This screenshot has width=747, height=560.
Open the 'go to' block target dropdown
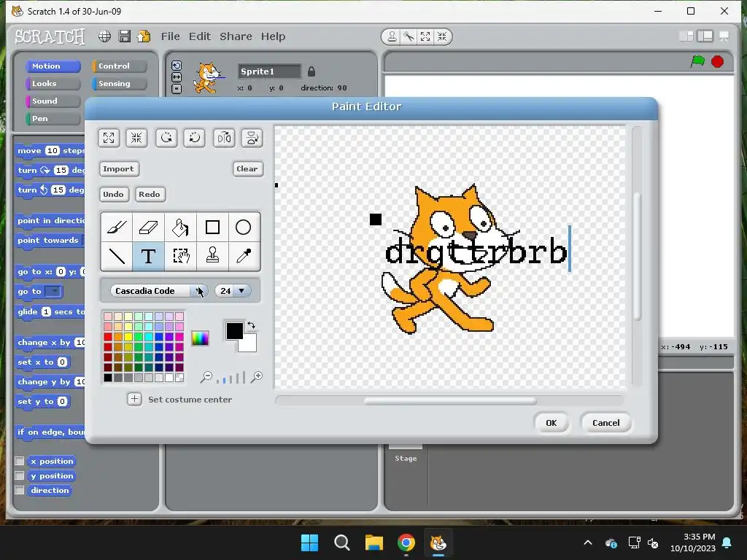[53, 291]
